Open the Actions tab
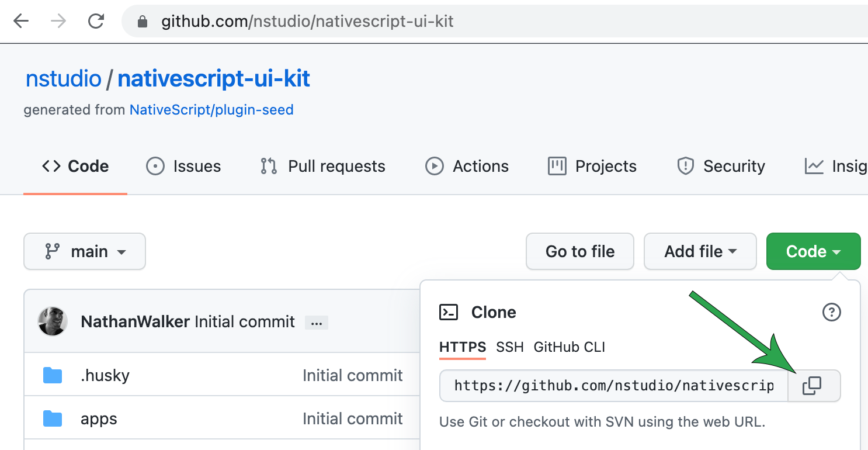Viewport: 868px width, 450px height. pyautogui.click(x=467, y=167)
